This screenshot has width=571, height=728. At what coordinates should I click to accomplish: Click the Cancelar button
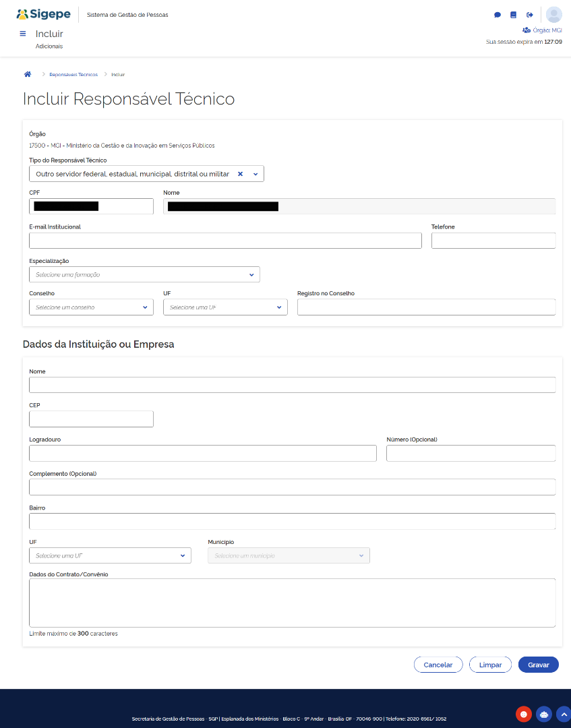click(x=438, y=665)
